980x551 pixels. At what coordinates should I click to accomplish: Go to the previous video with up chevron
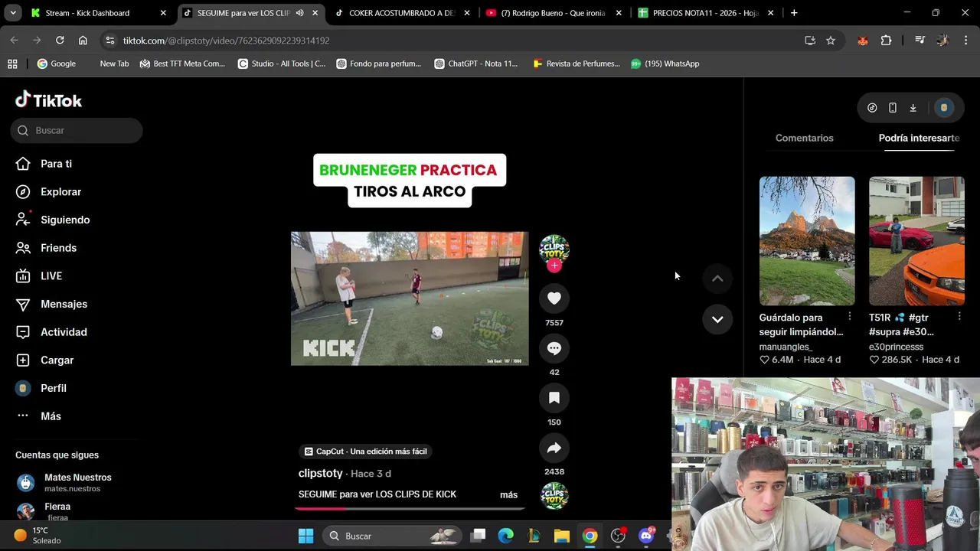[x=717, y=279]
